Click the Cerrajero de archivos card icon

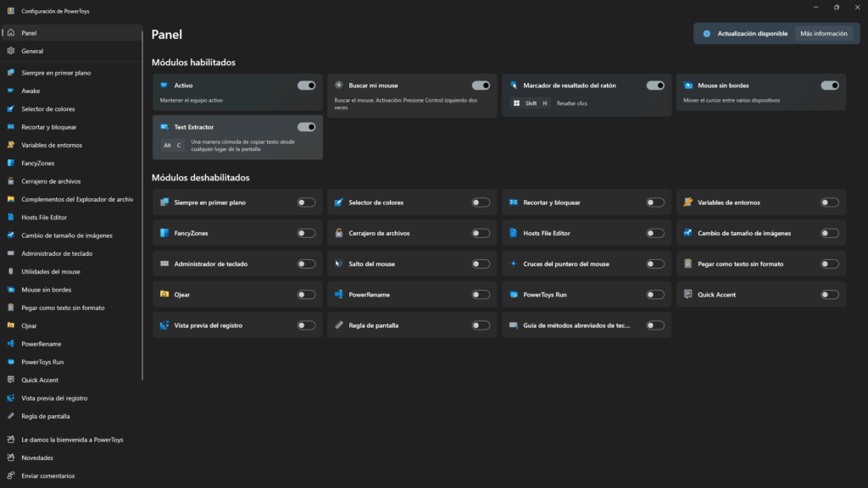tap(339, 233)
